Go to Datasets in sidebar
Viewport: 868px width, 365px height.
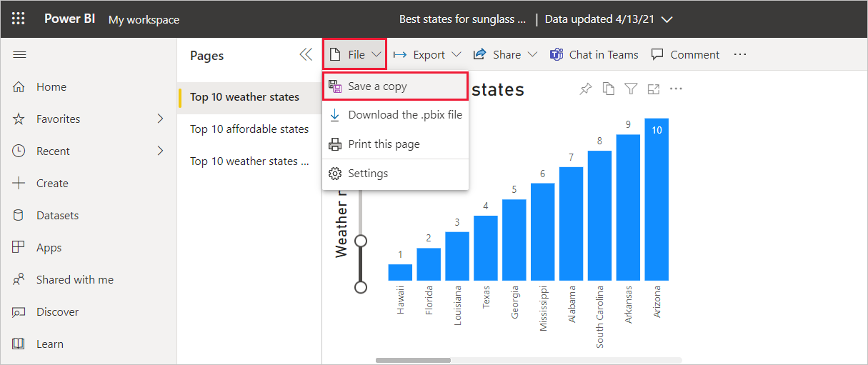[57, 215]
